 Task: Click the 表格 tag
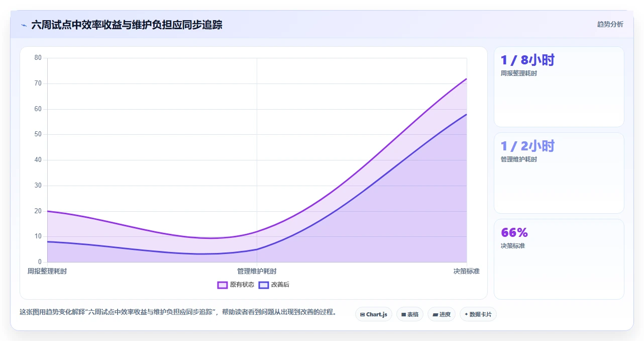410,314
